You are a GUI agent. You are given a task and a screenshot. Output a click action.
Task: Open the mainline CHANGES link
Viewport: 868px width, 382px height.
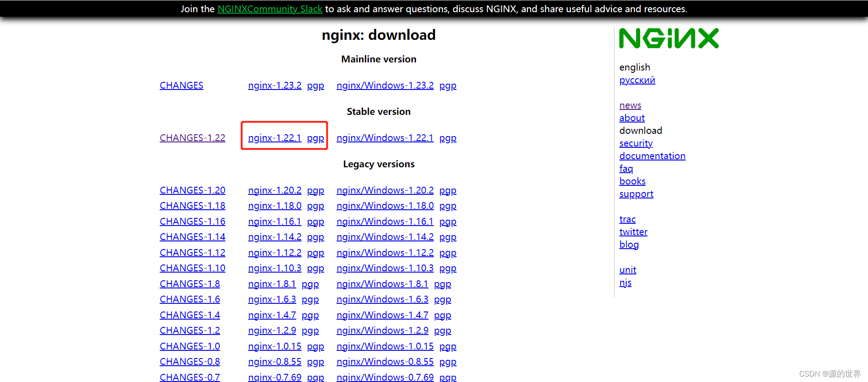(181, 85)
